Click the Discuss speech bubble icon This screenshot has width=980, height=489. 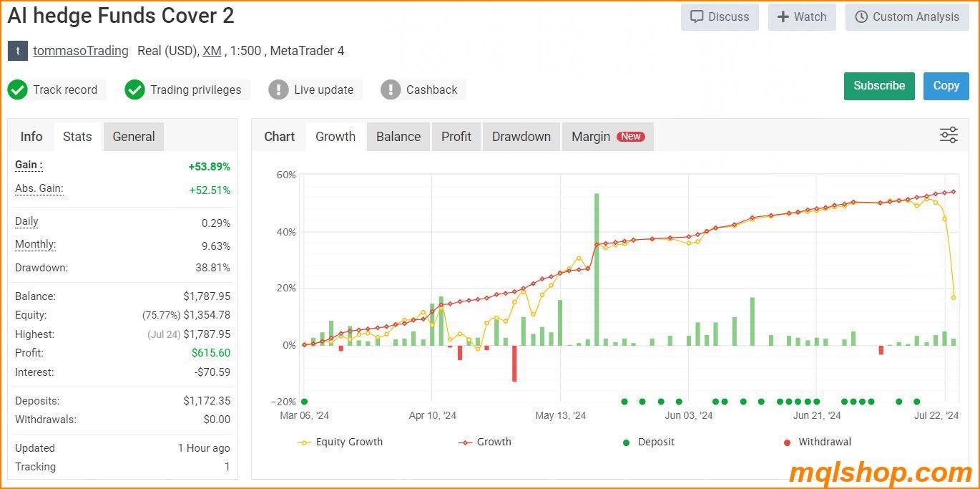(x=695, y=16)
